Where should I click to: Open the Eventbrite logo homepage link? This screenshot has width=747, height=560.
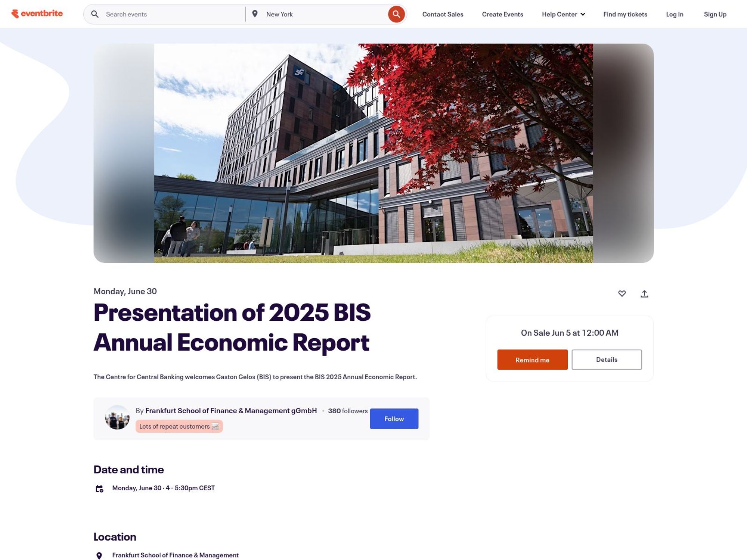(x=37, y=14)
